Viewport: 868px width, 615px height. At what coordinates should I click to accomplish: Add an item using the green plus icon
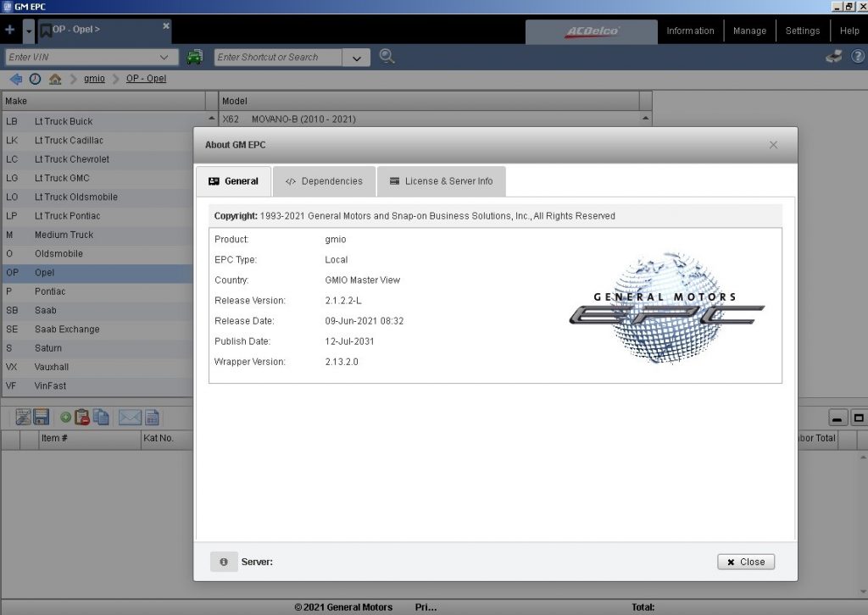[65, 417]
